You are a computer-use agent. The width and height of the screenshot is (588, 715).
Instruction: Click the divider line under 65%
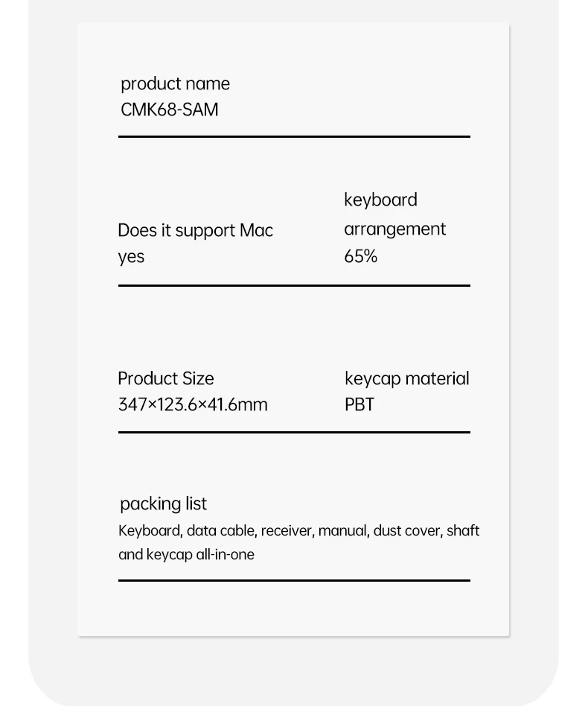coord(294,285)
